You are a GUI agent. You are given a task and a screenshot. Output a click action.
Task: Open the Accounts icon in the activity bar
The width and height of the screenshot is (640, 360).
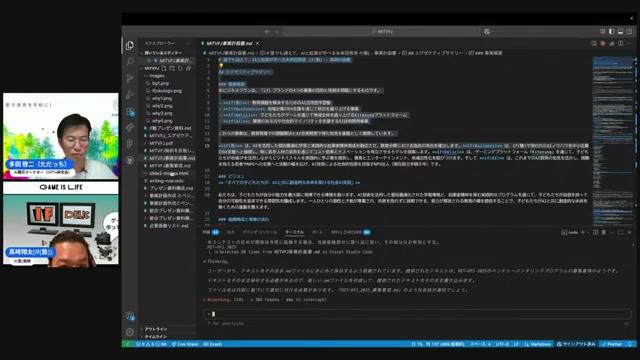(x=130, y=316)
